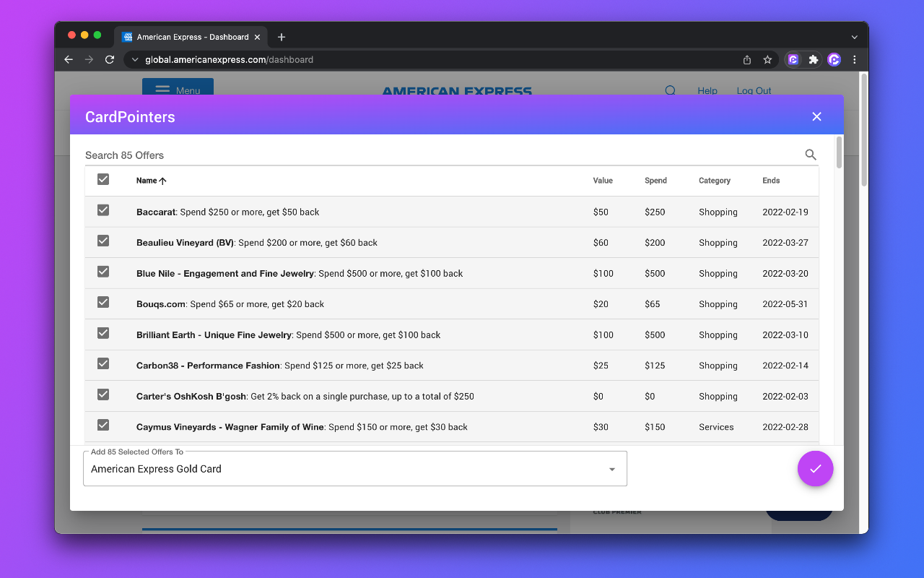Click the CardPointers extension icon in toolbar

click(793, 60)
